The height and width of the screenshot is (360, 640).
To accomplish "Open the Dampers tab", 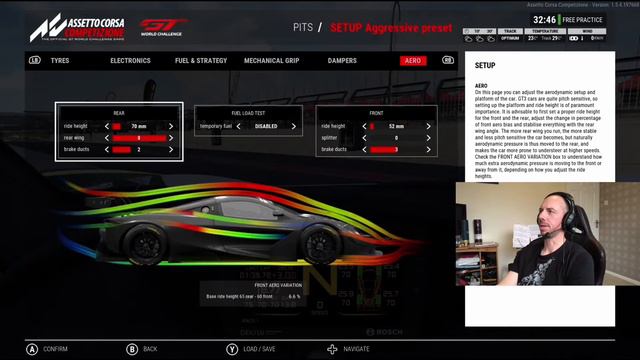I will [x=342, y=60].
